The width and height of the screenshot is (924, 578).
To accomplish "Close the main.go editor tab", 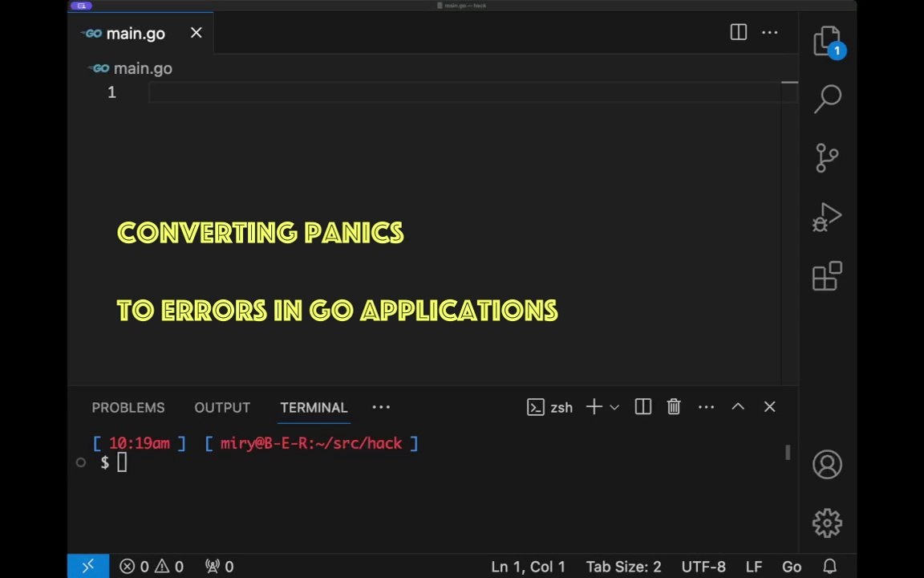I will (197, 32).
